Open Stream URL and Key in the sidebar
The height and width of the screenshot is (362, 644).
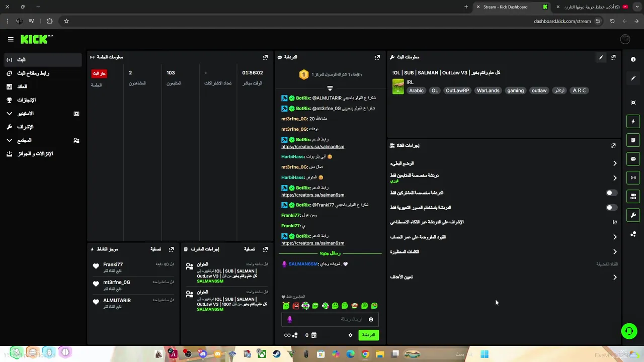pyautogui.click(x=42, y=73)
